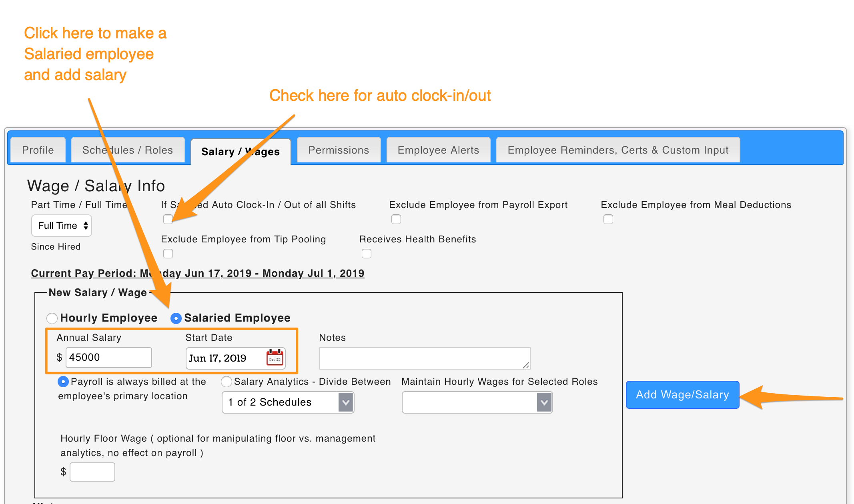Viewport: 854px width, 504px height.
Task: Tick the Receives Health Benefits checkbox
Action: coord(367,254)
